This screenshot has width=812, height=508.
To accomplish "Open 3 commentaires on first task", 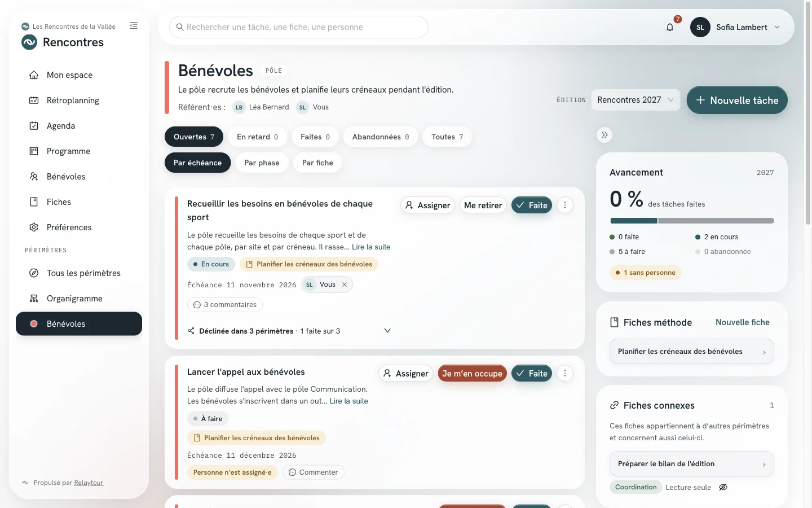I will (225, 305).
